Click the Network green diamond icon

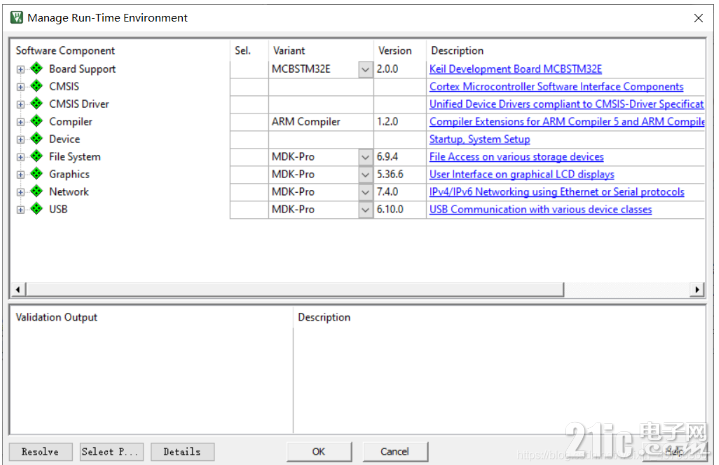tap(37, 192)
